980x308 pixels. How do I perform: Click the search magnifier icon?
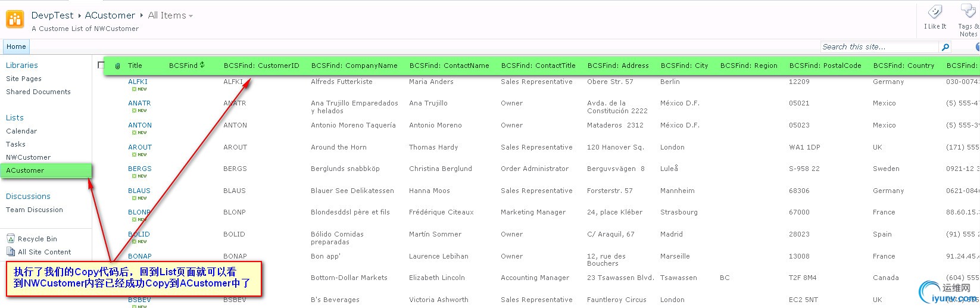pos(945,47)
